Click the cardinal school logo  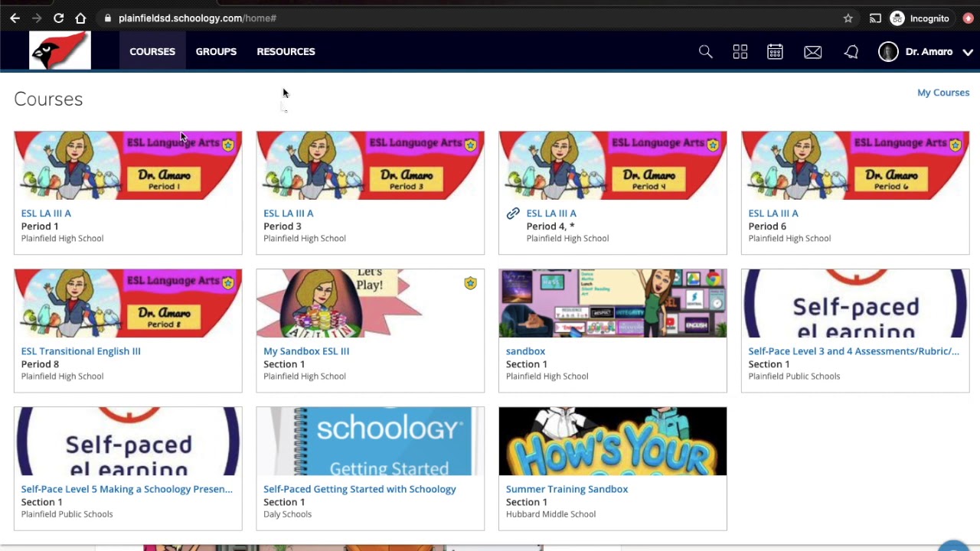[60, 51]
